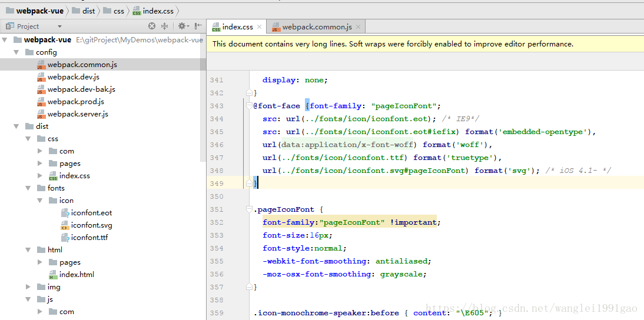Toggle code fold marker at line 357
644x320 pixels.
(248, 287)
